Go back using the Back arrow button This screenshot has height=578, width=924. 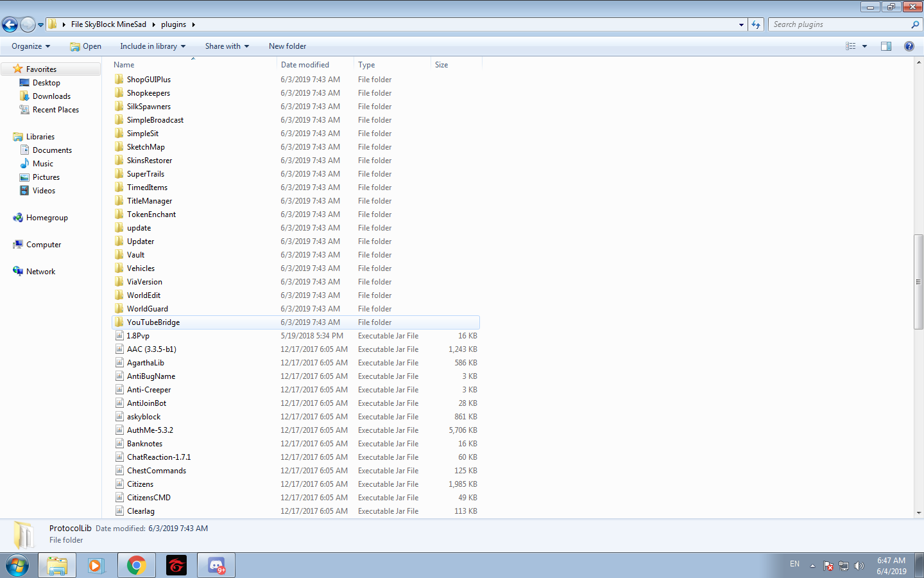10,24
